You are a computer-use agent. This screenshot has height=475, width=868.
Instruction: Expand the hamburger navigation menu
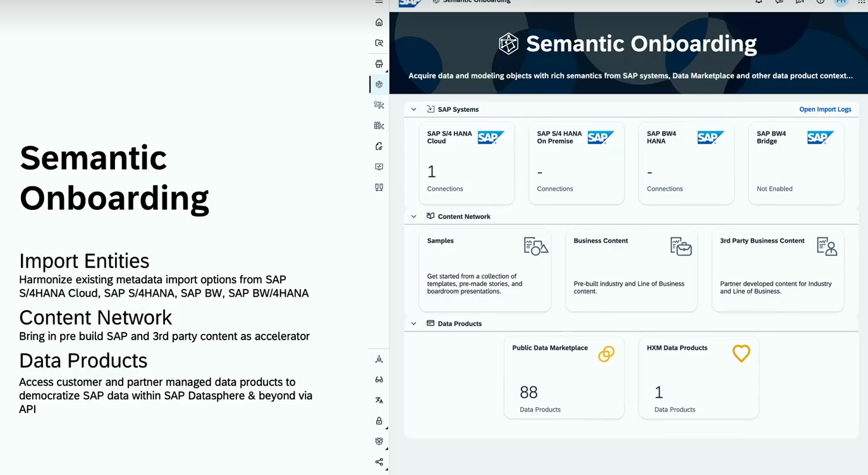point(379,2)
